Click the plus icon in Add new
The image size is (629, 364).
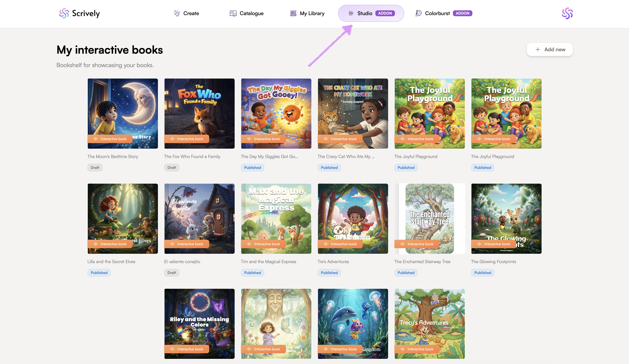[x=538, y=49]
